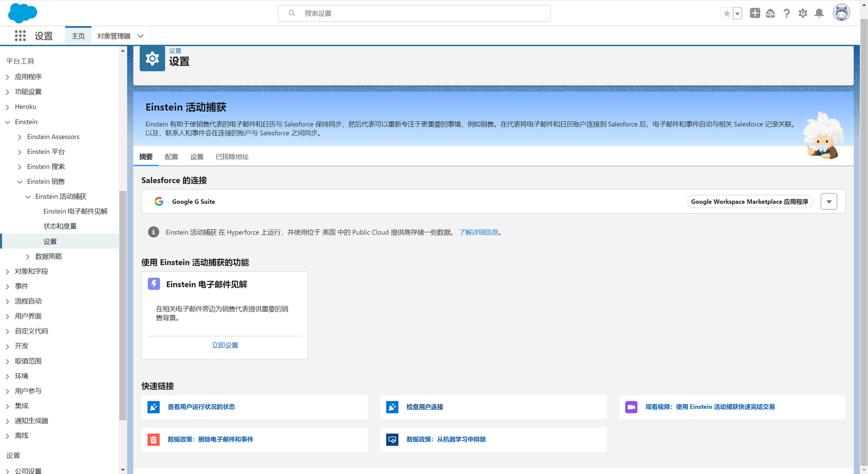Open 查看用户运行状况的状态 quick link
Screen dimensions: 868x474
(x=201, y=407)
